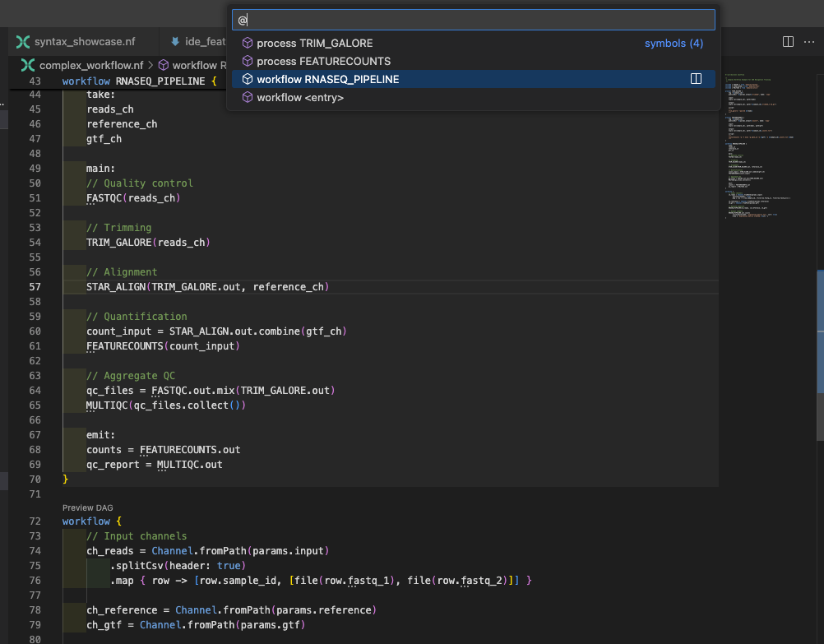
Task: Open RNASEQ_PIPELINE symbol to the side
Action: 696,79
